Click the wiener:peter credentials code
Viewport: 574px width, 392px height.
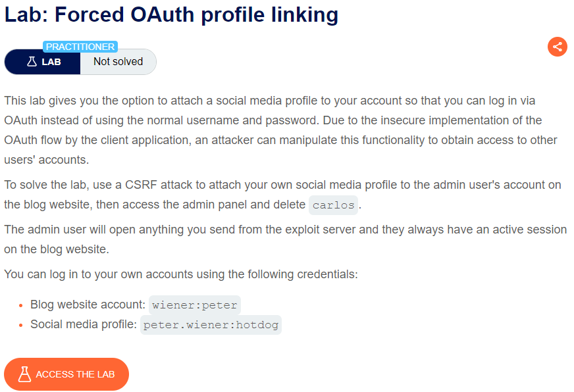[x=195, y=305]
